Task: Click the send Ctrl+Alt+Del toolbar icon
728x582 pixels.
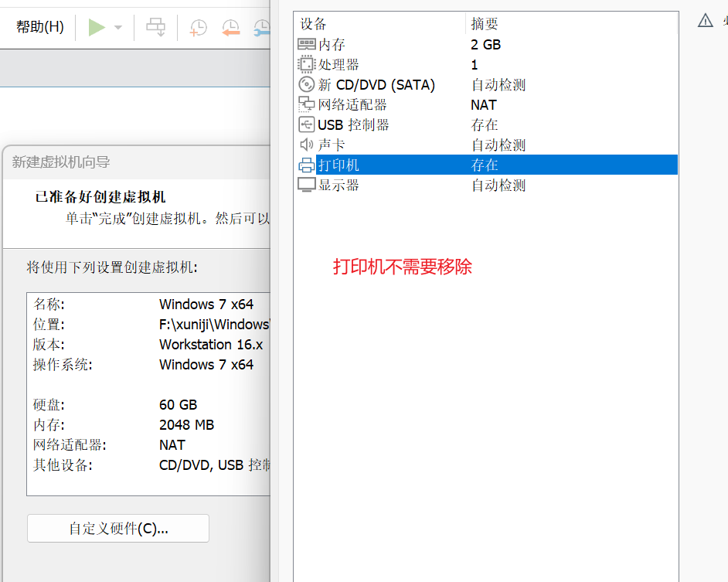Action: (155, 27)
